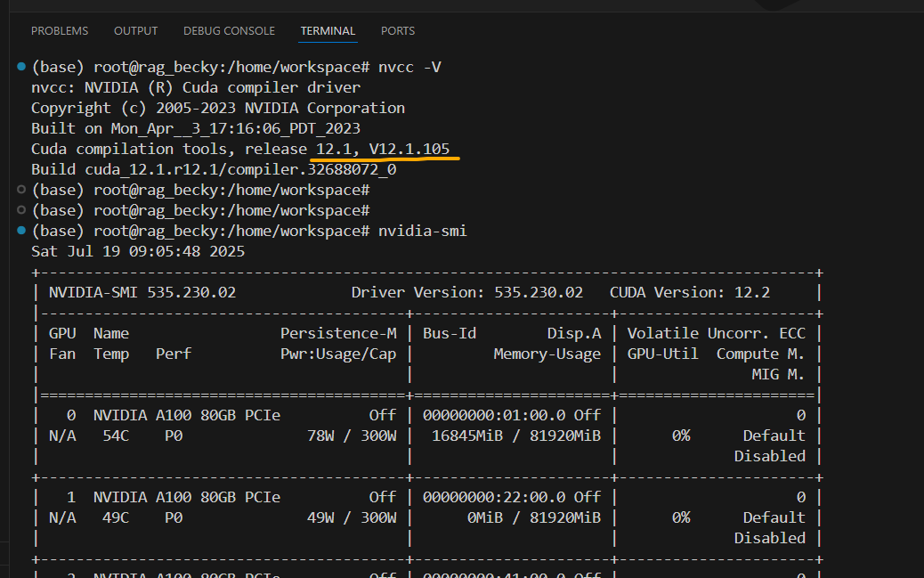Image resolution: width=924 pixels, height=578 pixels.
Task: Click the '54C' temperature value
Action: pyautogui.click(x=116, y=436)
